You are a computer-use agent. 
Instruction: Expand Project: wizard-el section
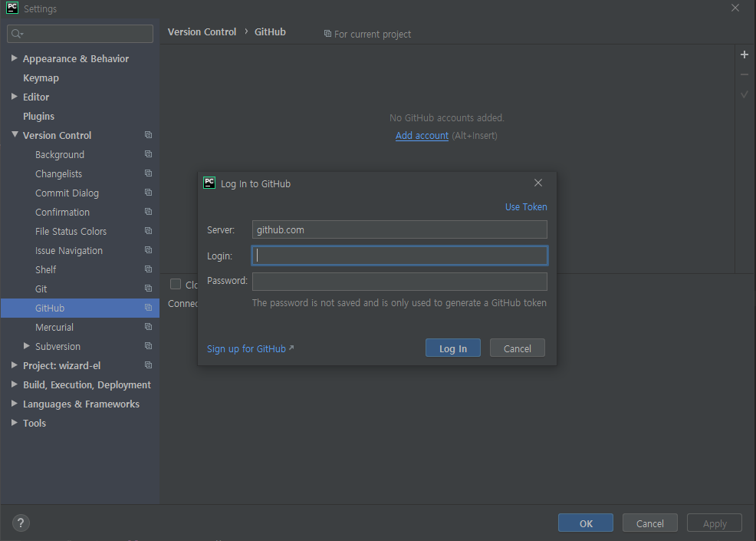[15, 365]
